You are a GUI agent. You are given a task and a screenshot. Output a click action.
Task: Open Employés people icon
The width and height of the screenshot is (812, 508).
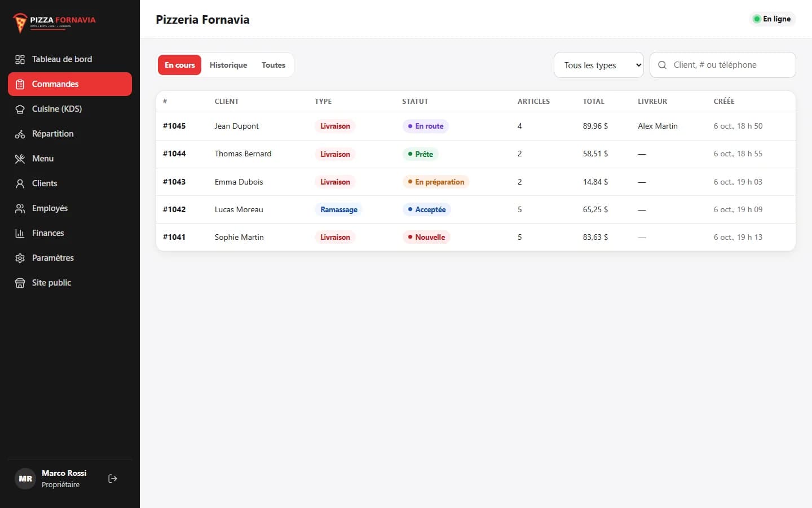(x=20, y=208)
